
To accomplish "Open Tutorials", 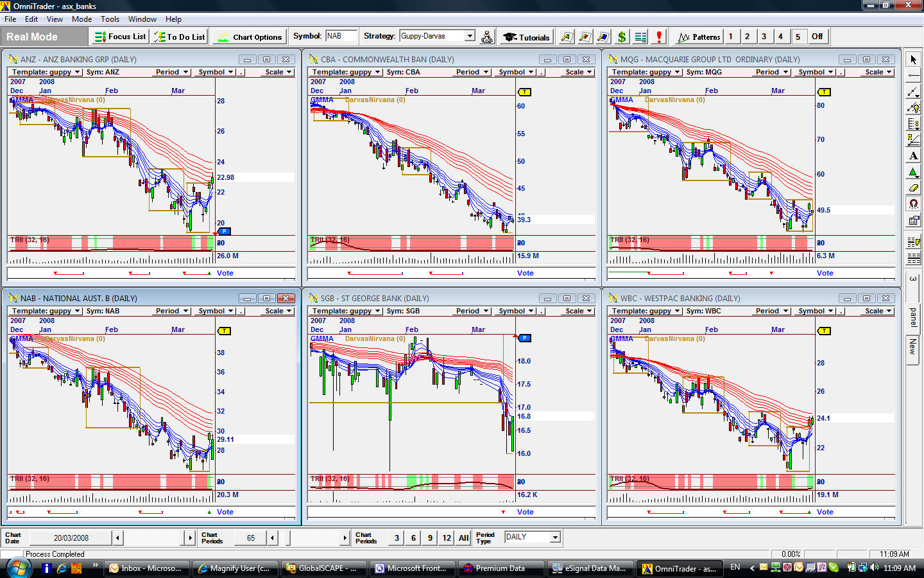I will (526, 37).
